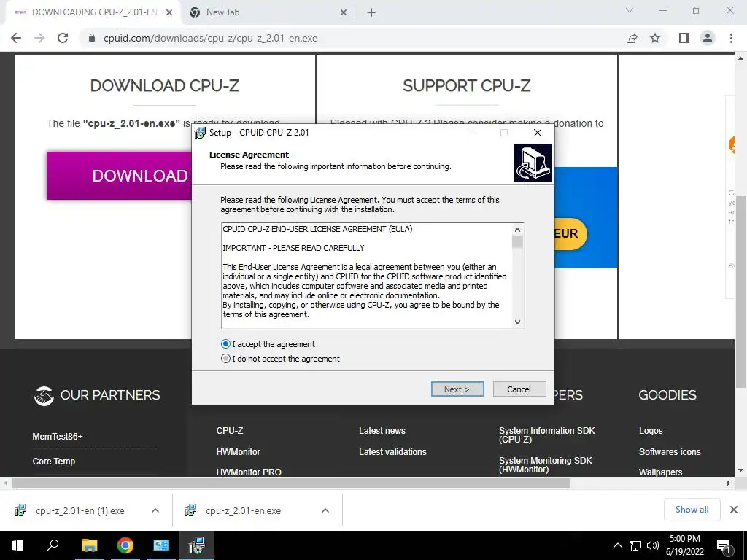Viewport: 747px width, 560px height.
Task: Open Chrome side panel
Action: click(684, 38)
